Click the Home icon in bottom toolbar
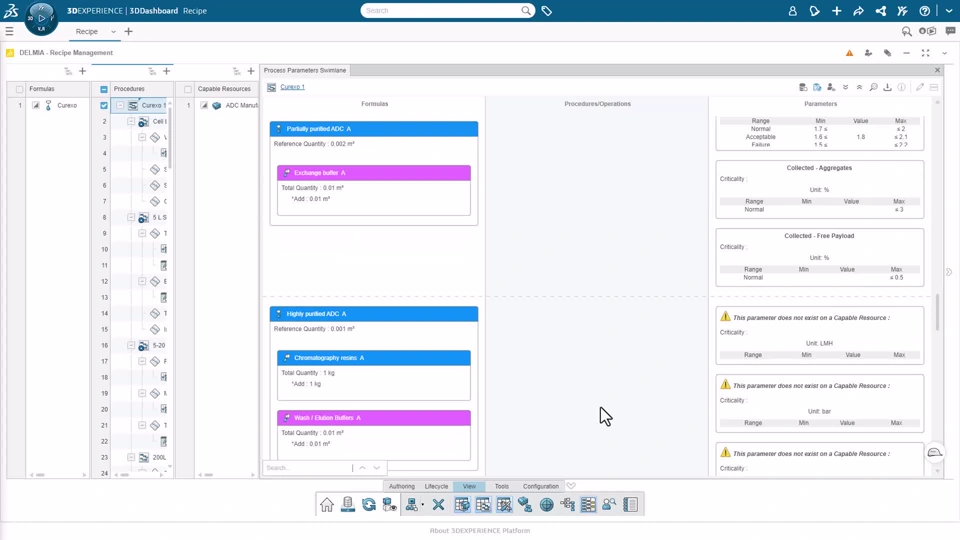960x540 pixels. tap(327, 504)
